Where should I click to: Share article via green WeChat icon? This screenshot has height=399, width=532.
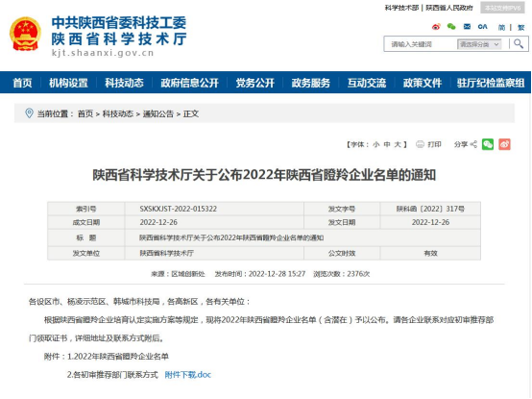(x=488, y=144)
